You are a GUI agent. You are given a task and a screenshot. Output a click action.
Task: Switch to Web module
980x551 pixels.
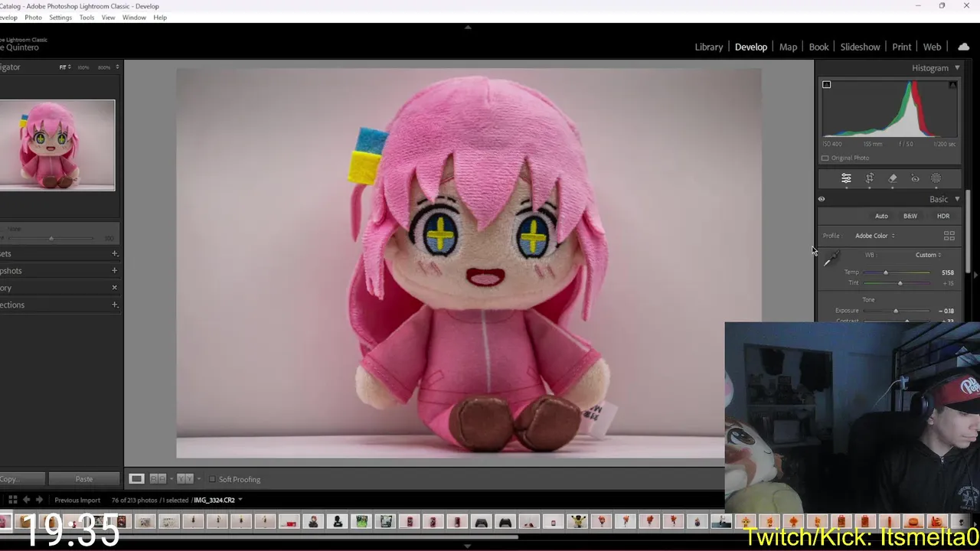932,47
